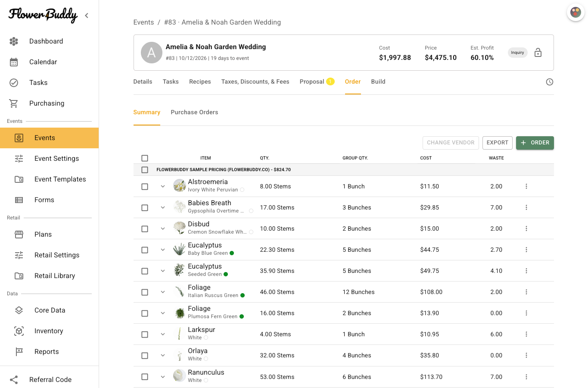Click the Core Data layers icon

(x=19, y=310)
